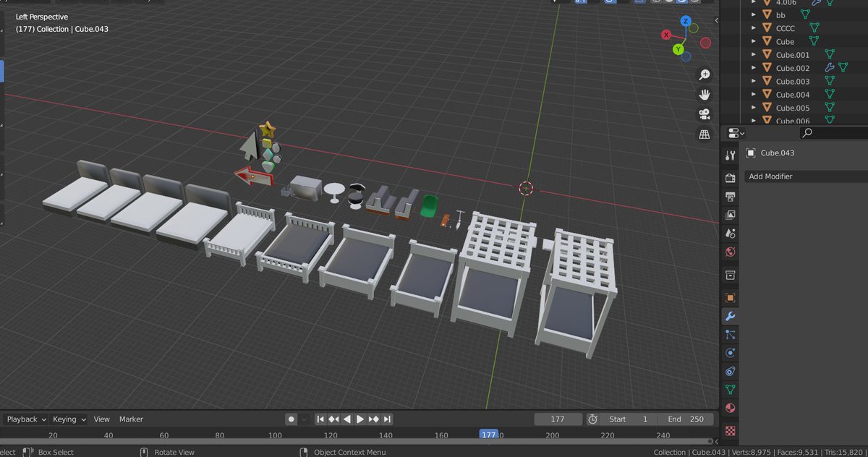
Task: Click the Hand pan gizmo in viewport
Action: click(x=705, y=94)
